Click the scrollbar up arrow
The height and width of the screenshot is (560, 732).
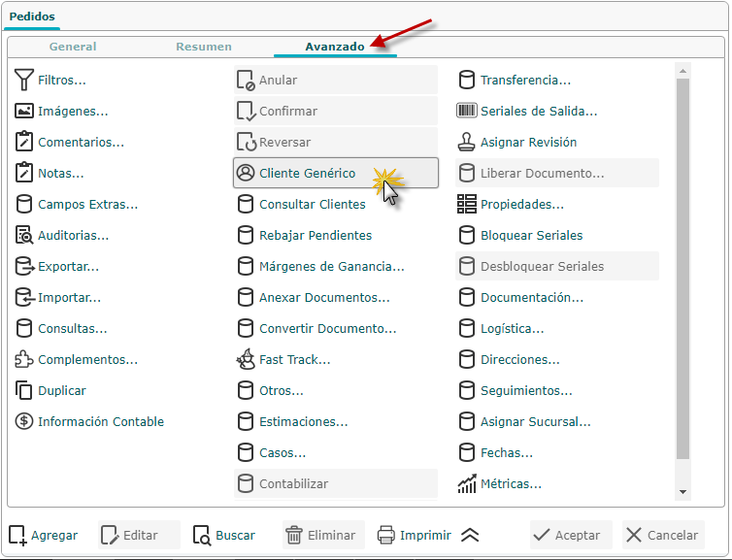pyautogui.click(x=683, y=71)
